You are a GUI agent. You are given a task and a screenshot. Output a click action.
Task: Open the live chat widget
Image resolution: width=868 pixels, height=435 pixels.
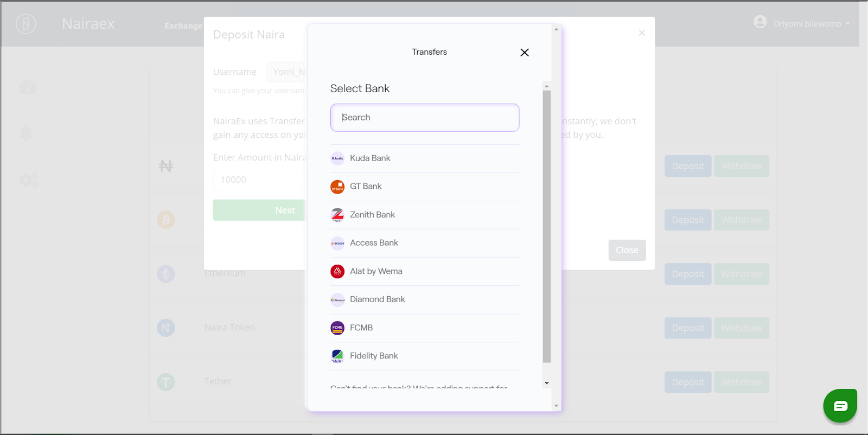pos(840,406)
